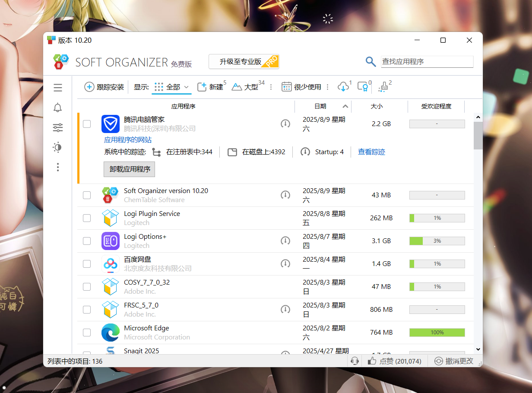Check the Logi Plugin Service checkbox
Screen dimensions: 532x393
coord(87,218)
